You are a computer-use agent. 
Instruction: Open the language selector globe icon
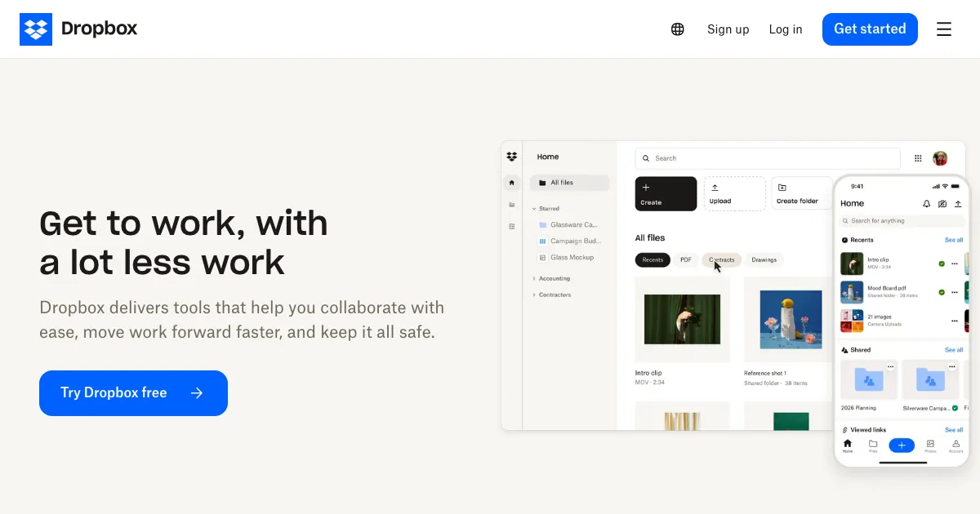pos(677,29)
